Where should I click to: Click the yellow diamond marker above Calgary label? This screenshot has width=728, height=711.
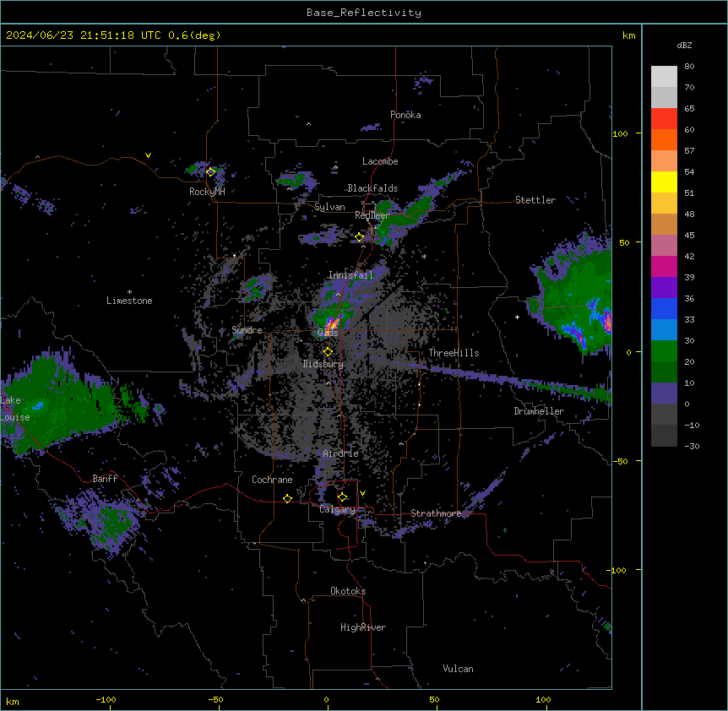pyautogui.click(x=342, y=497)
